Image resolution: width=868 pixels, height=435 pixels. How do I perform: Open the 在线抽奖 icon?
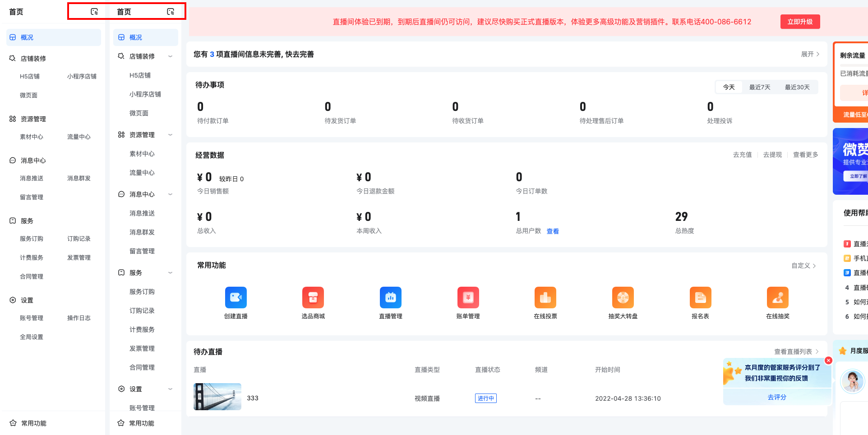tap(777, 298)
